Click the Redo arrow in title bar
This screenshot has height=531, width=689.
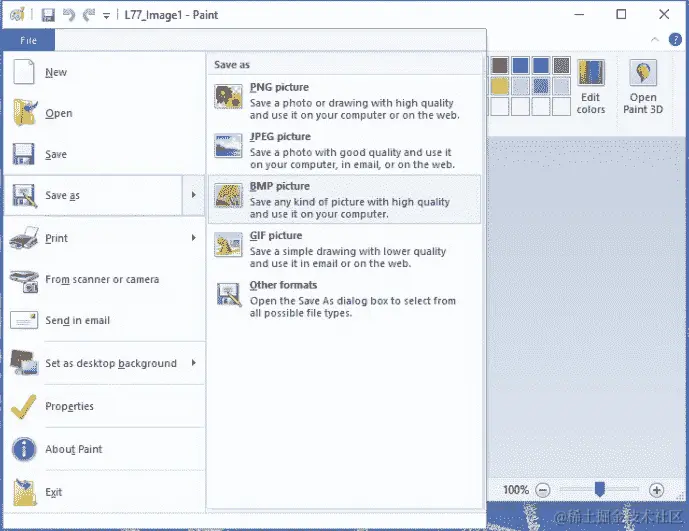pos(89,15)
